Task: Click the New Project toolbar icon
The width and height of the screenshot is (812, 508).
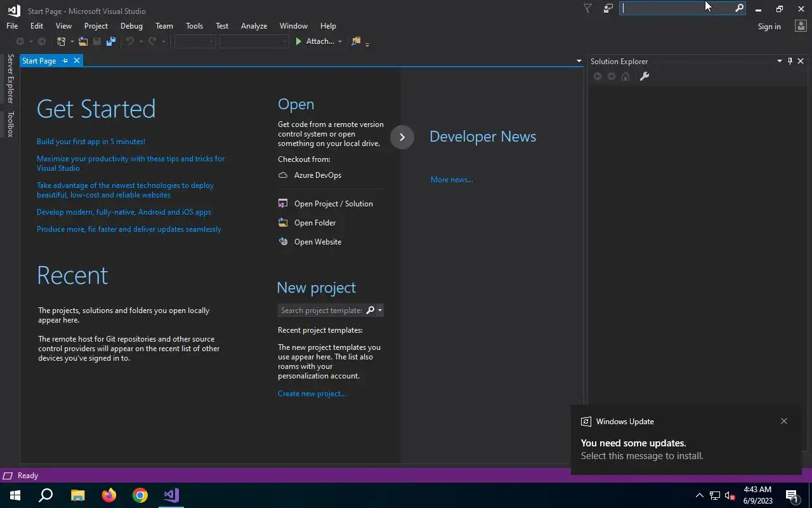Action: [61, 41]
